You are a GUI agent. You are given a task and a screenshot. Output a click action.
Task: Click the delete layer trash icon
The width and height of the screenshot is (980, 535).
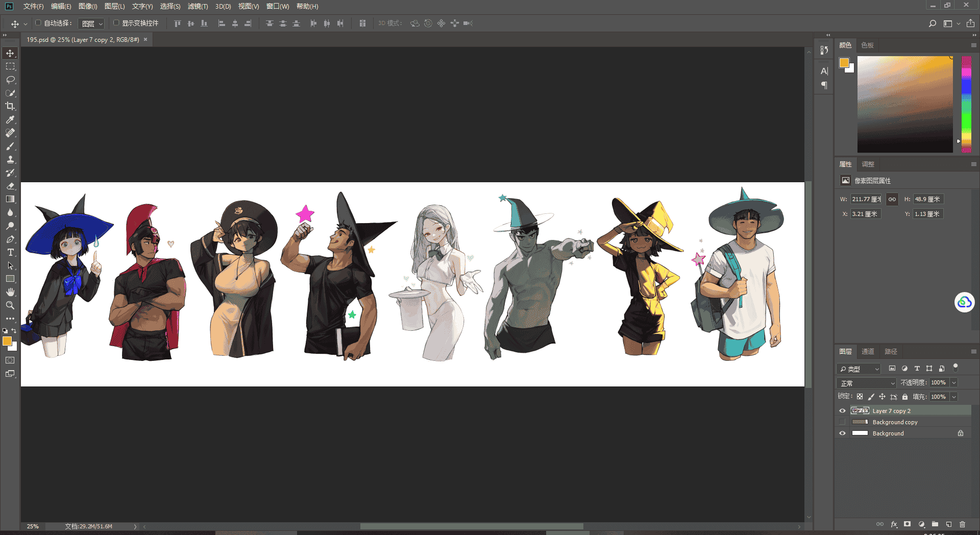[962, 524]
